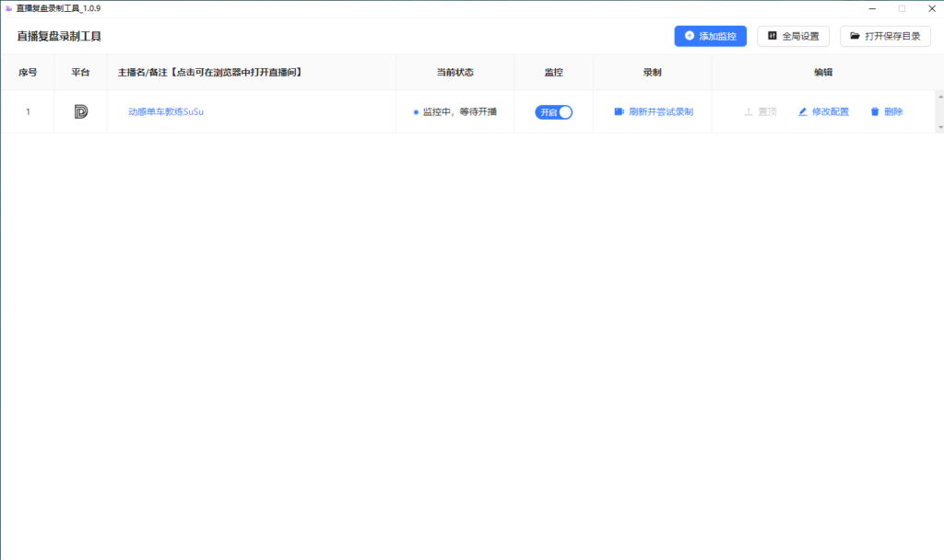The width and height of the screenshot is (944, 560).
Task: Click the scrollbar up arrow on the right
Action: click(938, 97)
